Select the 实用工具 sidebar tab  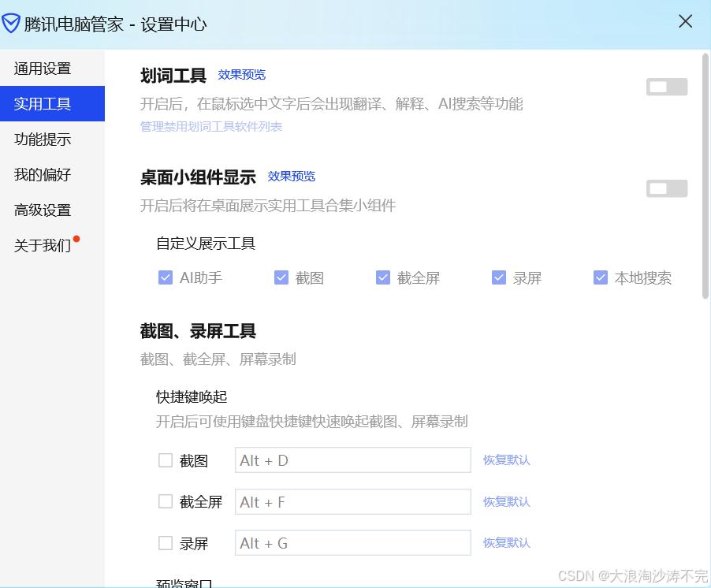(x=52, y=104)
